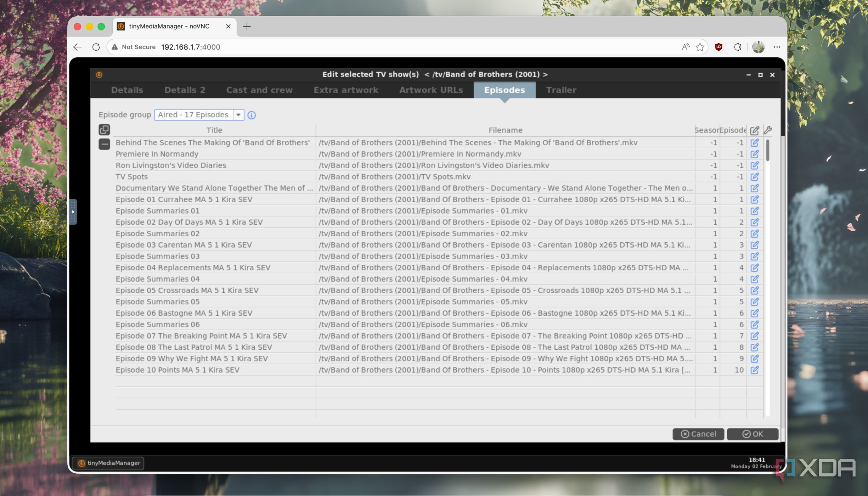Viewport: 868px width, 496px height.
Task: Edit the 'Episode Summaries 01' row
Action: point(755,211)
